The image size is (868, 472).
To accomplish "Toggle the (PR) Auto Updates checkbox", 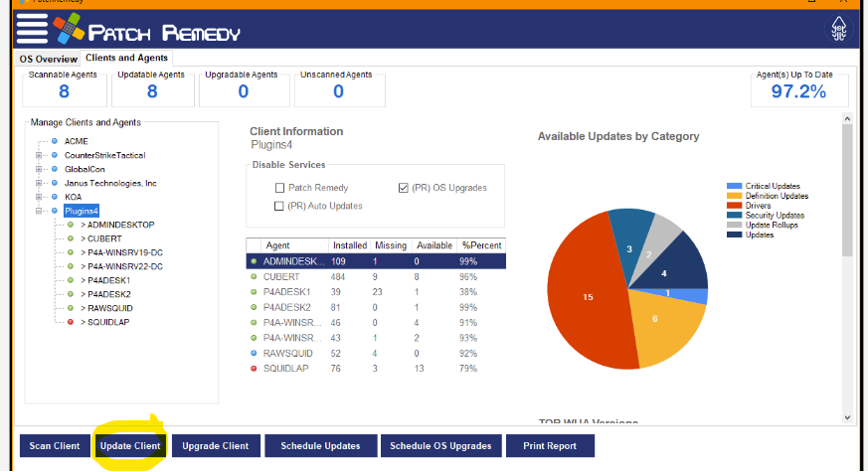I will (280, 206).
